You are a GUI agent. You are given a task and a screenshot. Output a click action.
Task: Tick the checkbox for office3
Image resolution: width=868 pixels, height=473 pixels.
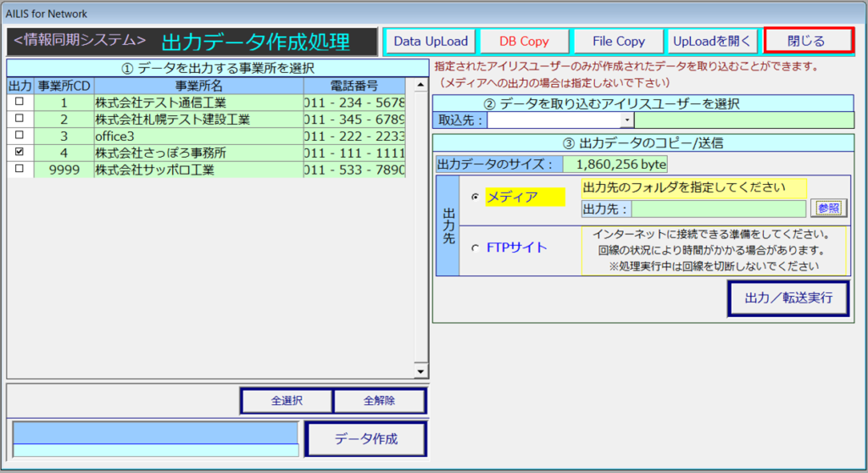pos(19,136)
